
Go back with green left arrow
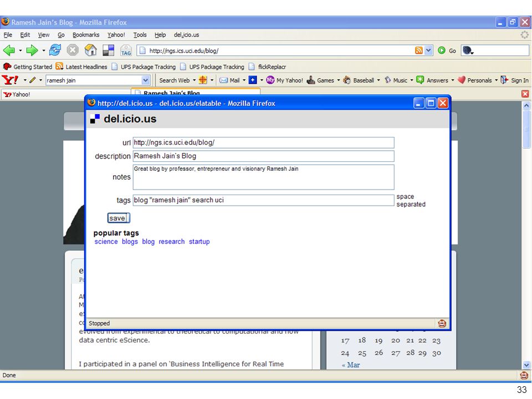coord(9,50)
